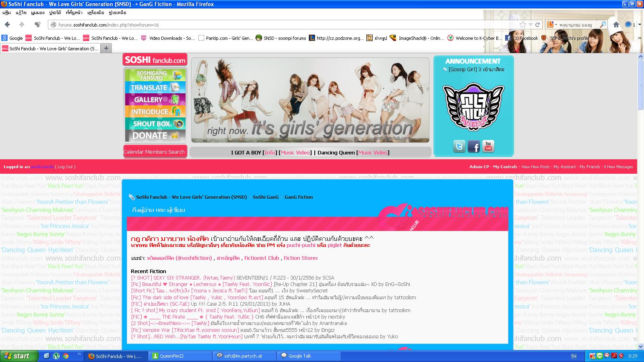Open the Video Downloads bookmark
This screenshot has height=362, width=644.
[x=167, y=38]
